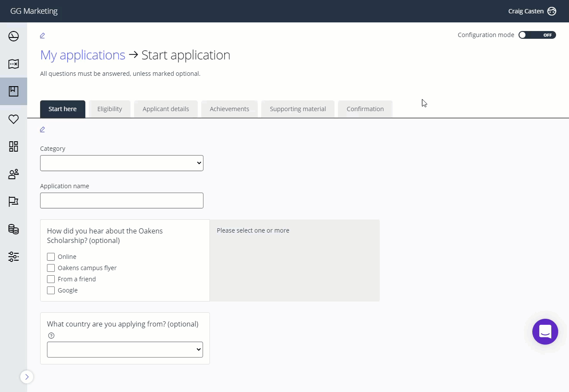569x392 pixels.
Task: Select the grid layout icon in the sidebar
Action: (13, 146)
